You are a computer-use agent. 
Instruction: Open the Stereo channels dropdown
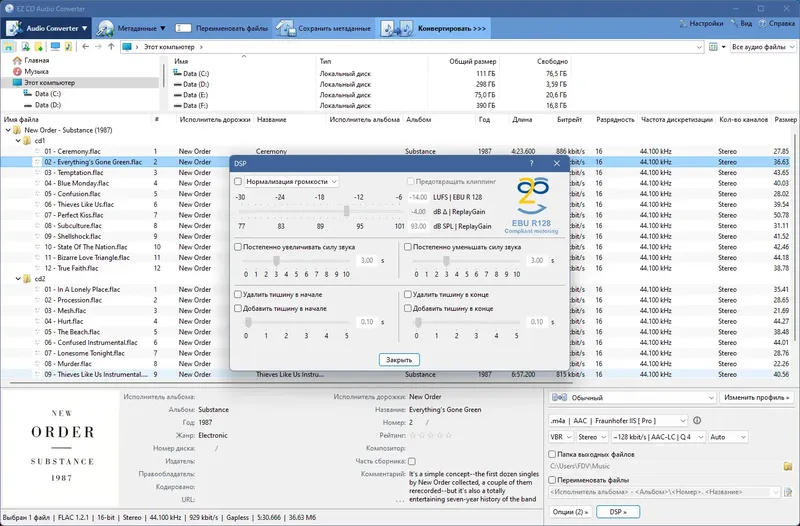click(592, 437)
